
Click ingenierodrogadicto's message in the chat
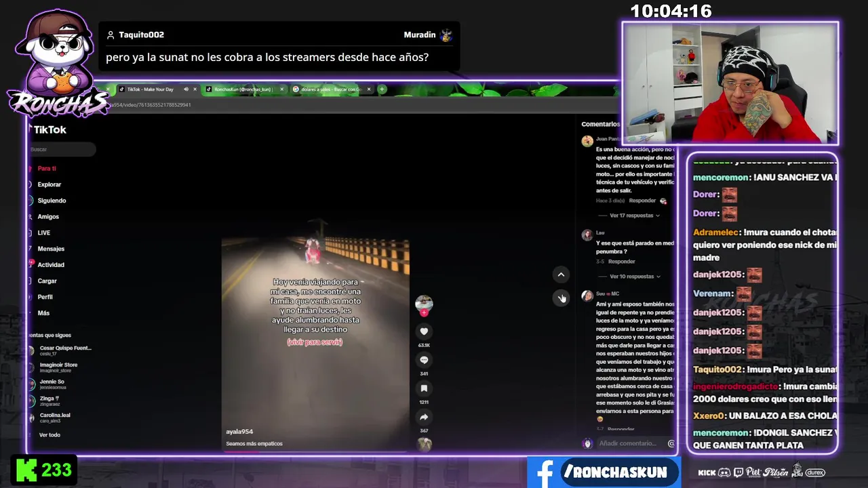[765, 392]
